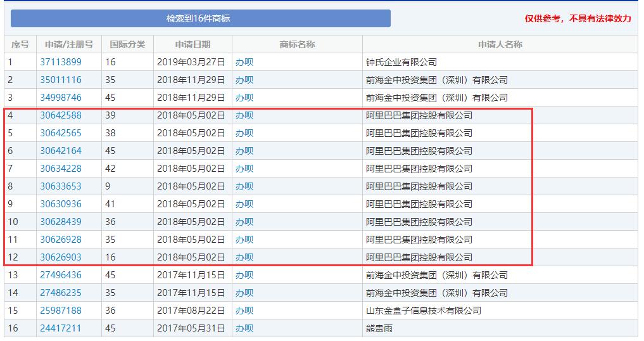
Task: Click the last entry number 24417211
Action: pos(61,328)
